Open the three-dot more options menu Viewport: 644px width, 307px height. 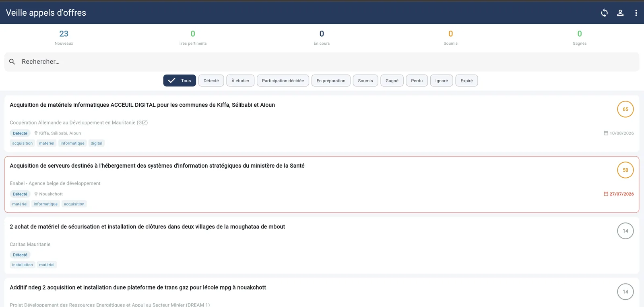click(x=636, y=13)
